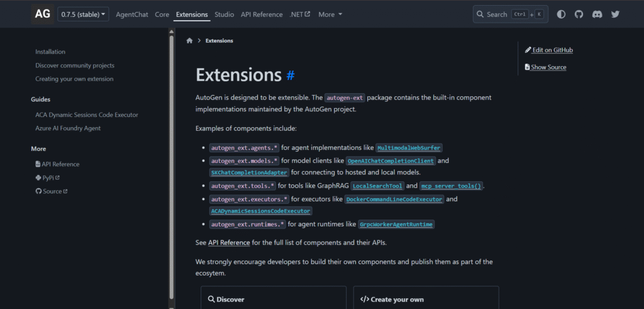
Task: Toggle the light/dark theme switcher
Action: (x=561, y=14)
